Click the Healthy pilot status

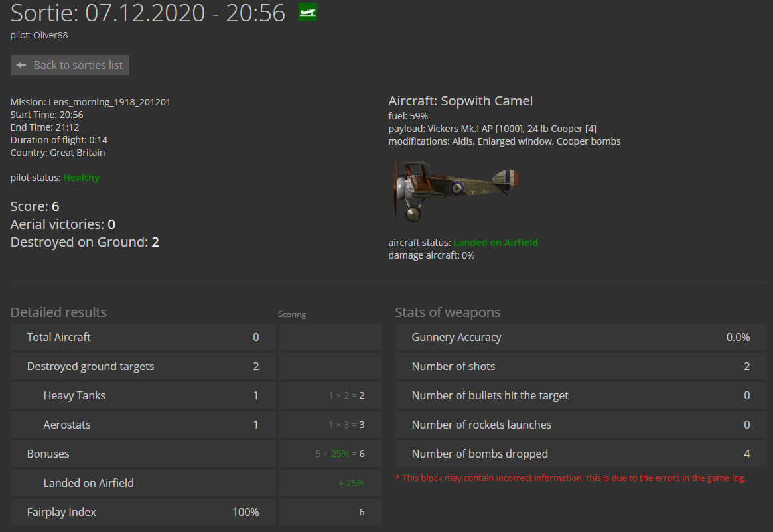click(82, 178)
